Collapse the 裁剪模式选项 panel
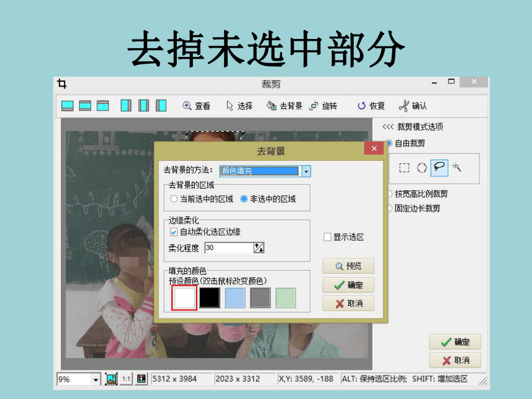The width and height of the screenshot is (532, 399). click(388, 127)
